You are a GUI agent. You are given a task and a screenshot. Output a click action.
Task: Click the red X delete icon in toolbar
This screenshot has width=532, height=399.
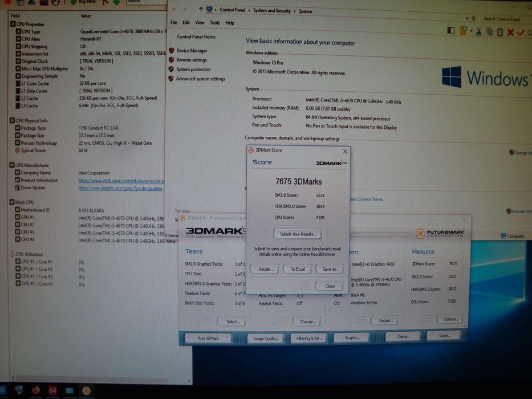pyautogui.click(x=510, y=32)
